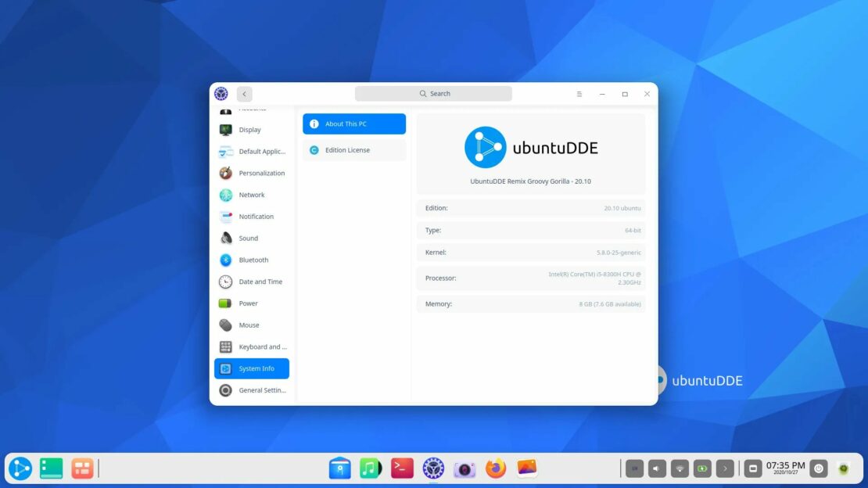868x488 pixels.
Task: Open the window hamburger menu
Action: pos(579,93)
